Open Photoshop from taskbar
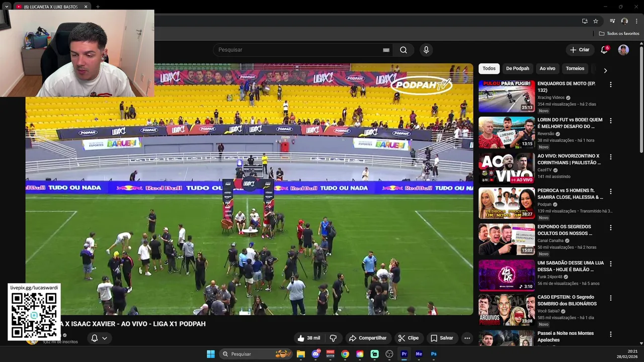Viewport: 644px width, 362px height. pos(434,354)
